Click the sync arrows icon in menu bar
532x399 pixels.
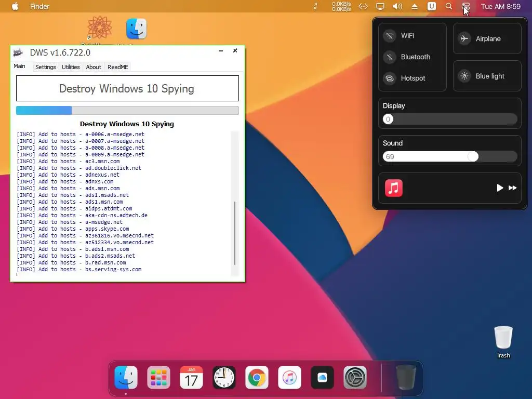coord(315,6)
